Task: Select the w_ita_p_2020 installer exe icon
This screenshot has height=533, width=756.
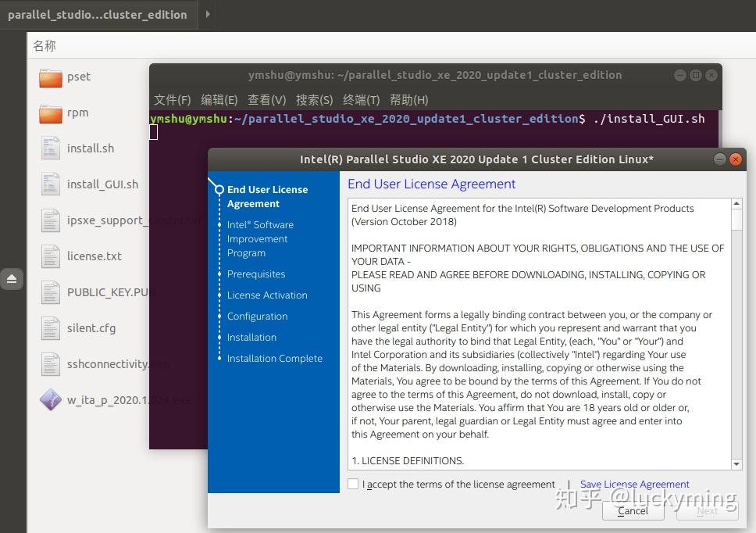Action: (x=50, y=399)
